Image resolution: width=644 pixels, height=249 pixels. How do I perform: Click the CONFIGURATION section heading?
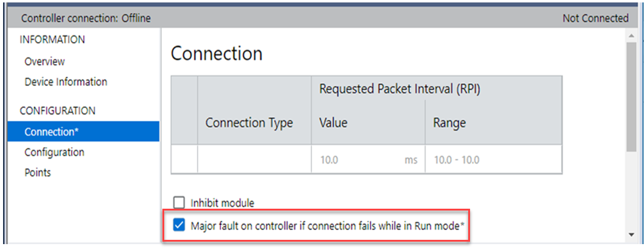pyautogui.click(x=57, y=111)
